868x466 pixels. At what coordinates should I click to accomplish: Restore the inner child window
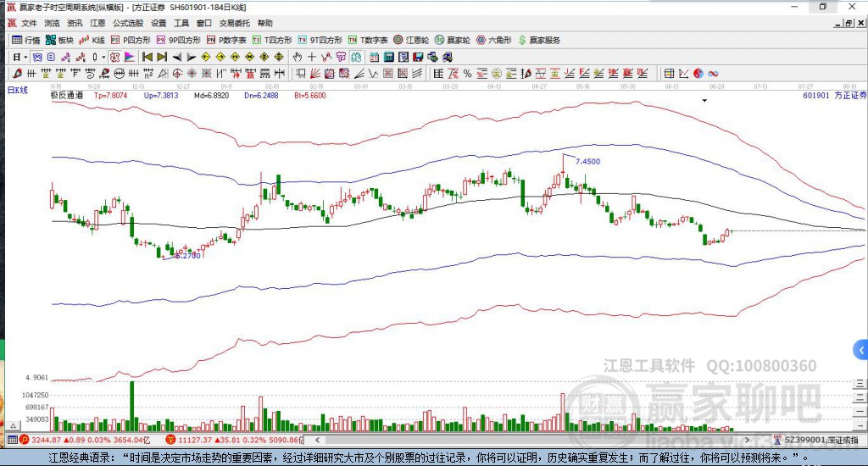tap(849, 23)
